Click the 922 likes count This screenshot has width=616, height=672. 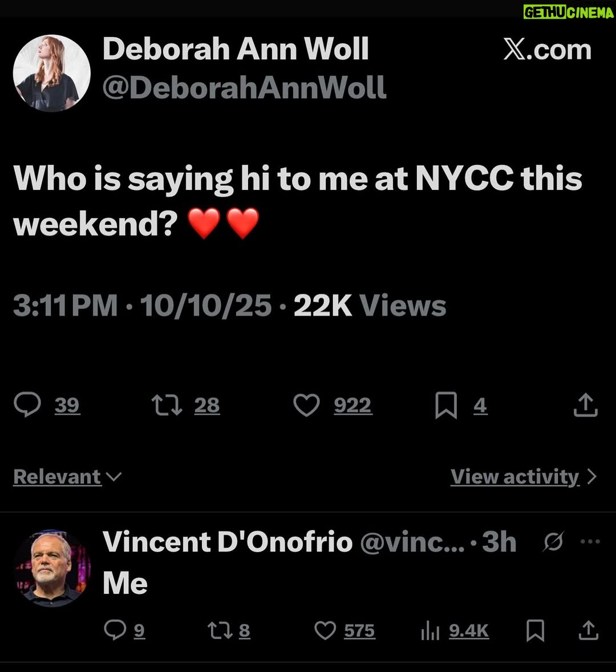point(353,406)
